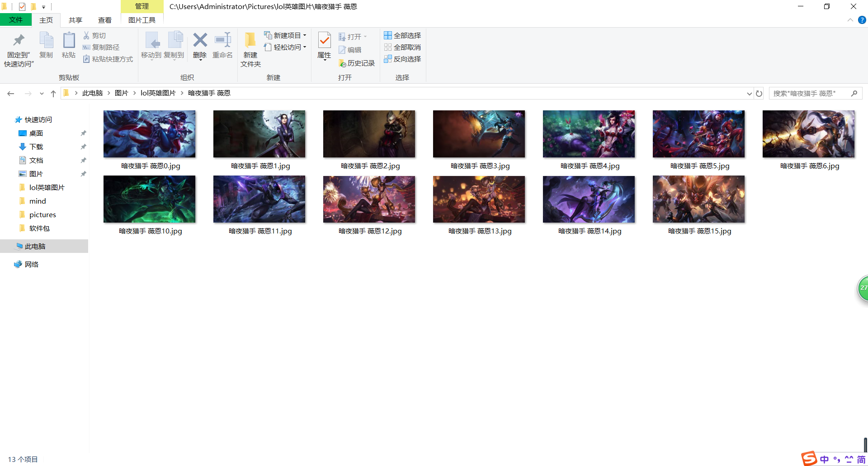Open the Picture Tools (图片工具) tab

(142, 20)
